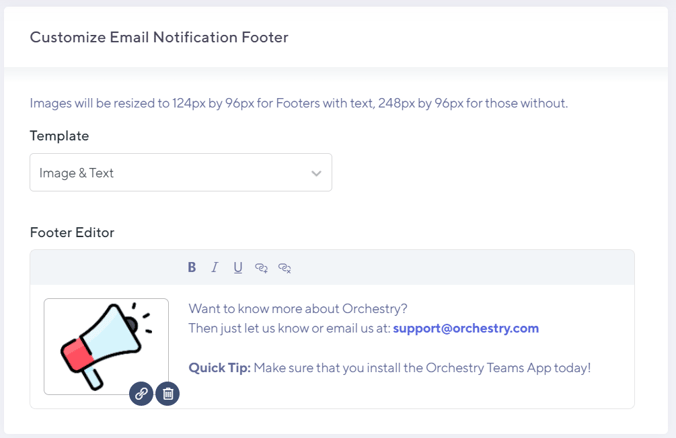Click the image resize information text
676x438 pixels.
[x=298, y=103]
